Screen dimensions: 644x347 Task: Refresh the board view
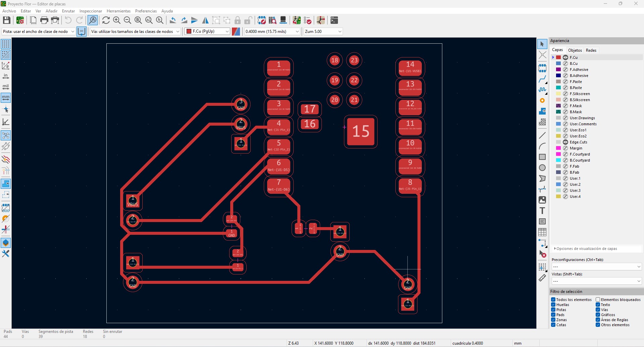(106, 20)
